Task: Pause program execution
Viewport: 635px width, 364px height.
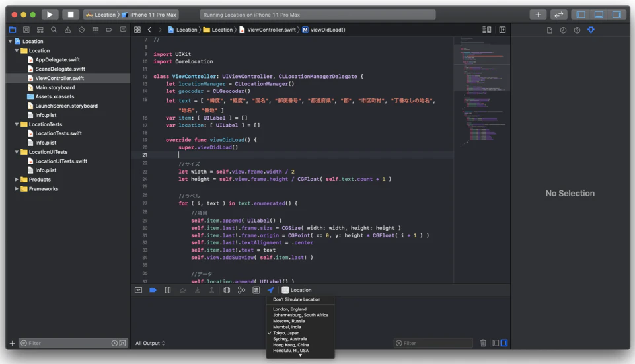Action: (x=168, y=290)
